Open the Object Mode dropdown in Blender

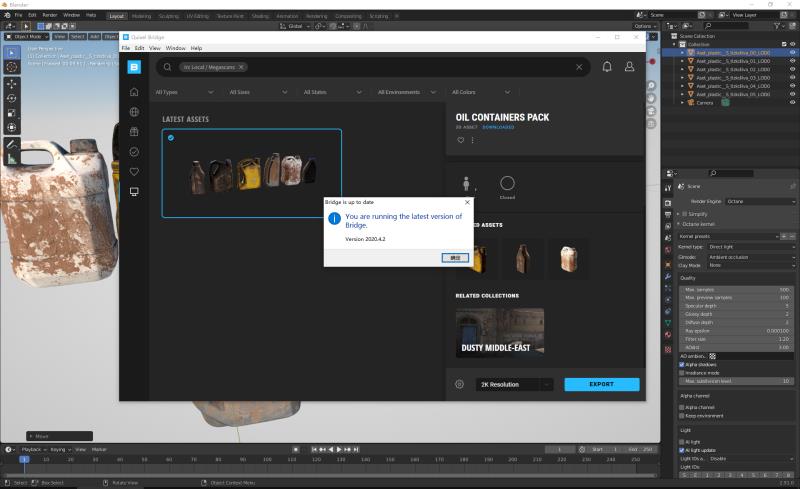pos(27,37)
